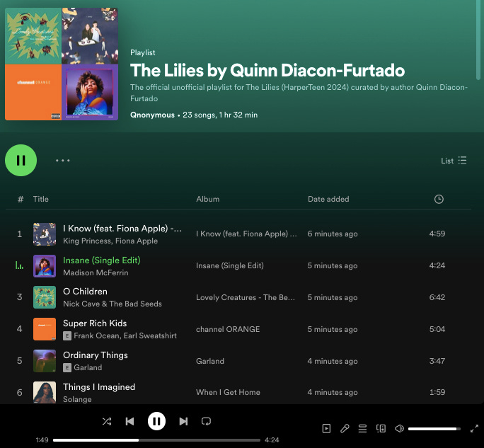Pause the playlist with the large green button
This screenshot has height=448, width=484.
(21, 160)
